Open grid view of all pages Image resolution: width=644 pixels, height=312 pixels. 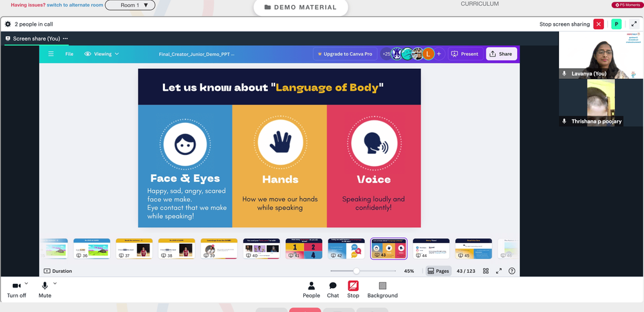click(x=486, y=271)
